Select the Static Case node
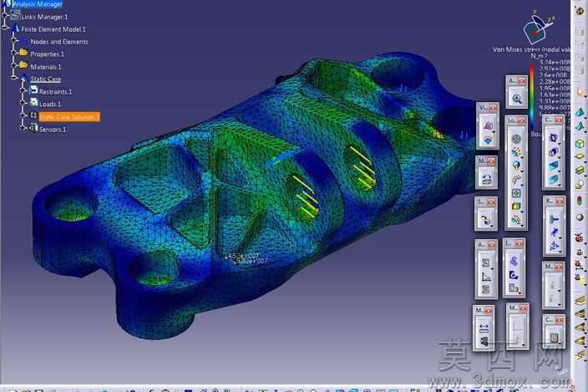Screen dimensions: 588x392 pos(46,79)
